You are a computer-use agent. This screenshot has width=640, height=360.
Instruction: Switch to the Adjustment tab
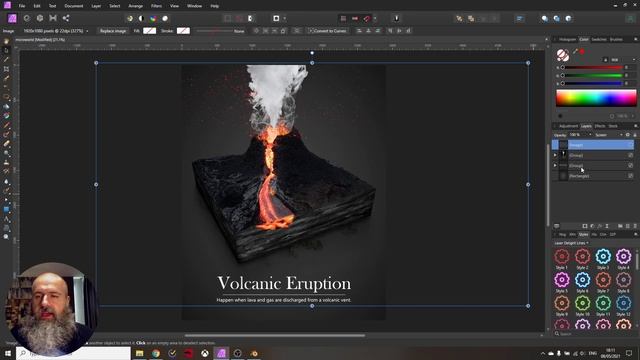569,126
